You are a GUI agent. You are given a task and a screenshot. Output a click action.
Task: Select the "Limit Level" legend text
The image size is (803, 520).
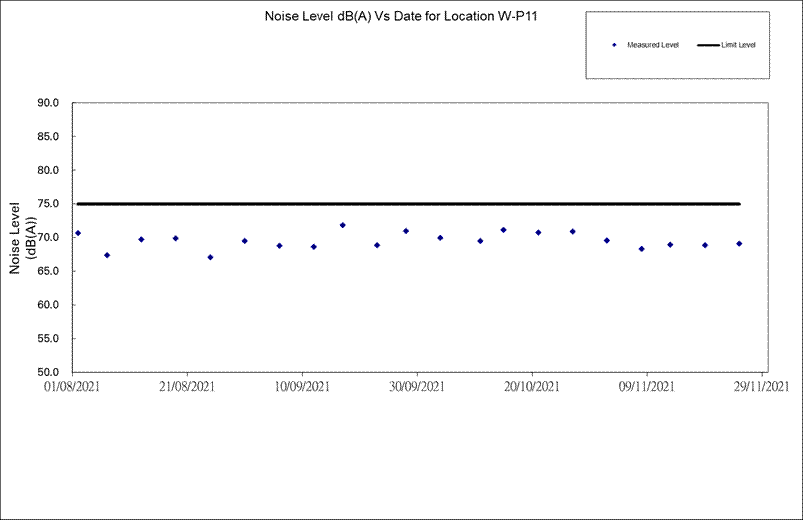(738, 46)
